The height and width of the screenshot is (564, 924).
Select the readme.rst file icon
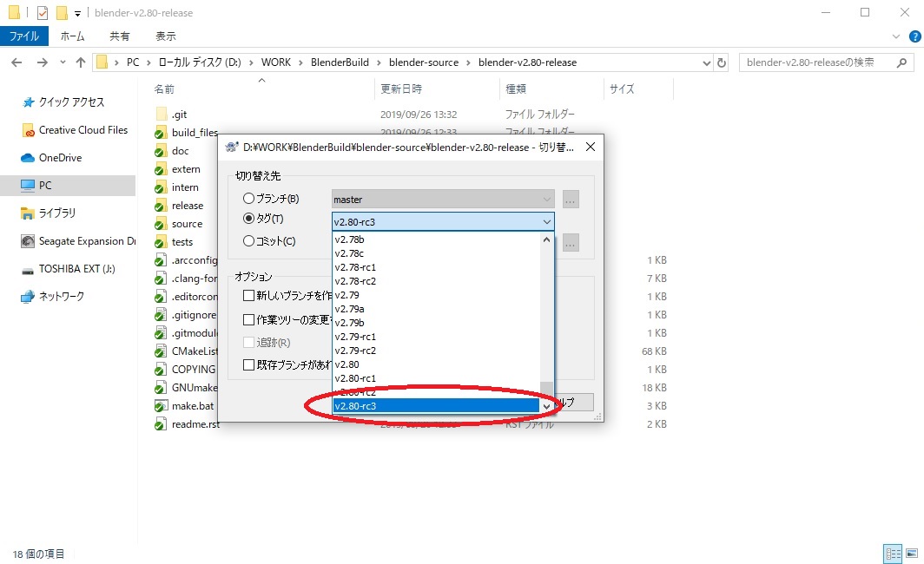(161, 424)
